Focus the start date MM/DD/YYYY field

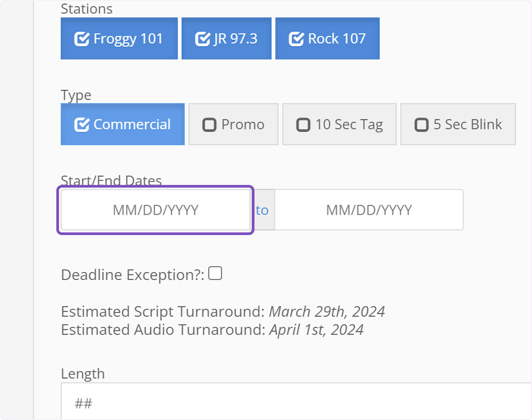[155, 210]
